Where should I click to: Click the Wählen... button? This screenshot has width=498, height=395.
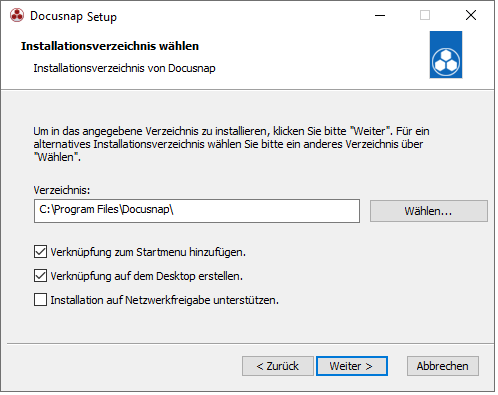click(429, 211)
